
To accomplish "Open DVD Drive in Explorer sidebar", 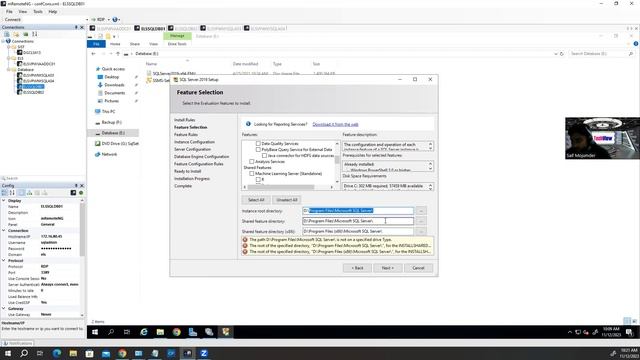I will click(x=120, y=144).
